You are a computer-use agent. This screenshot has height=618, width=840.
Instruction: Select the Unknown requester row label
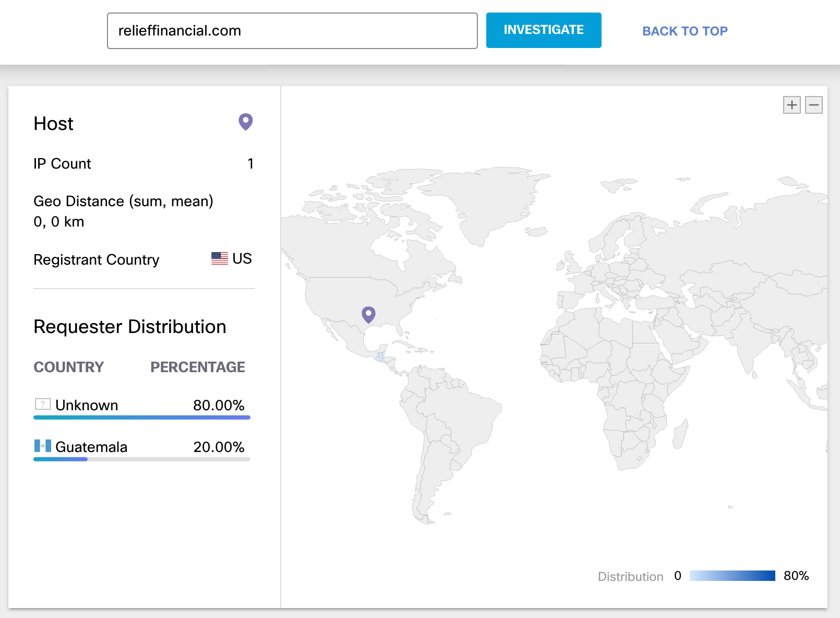[87, 405]
